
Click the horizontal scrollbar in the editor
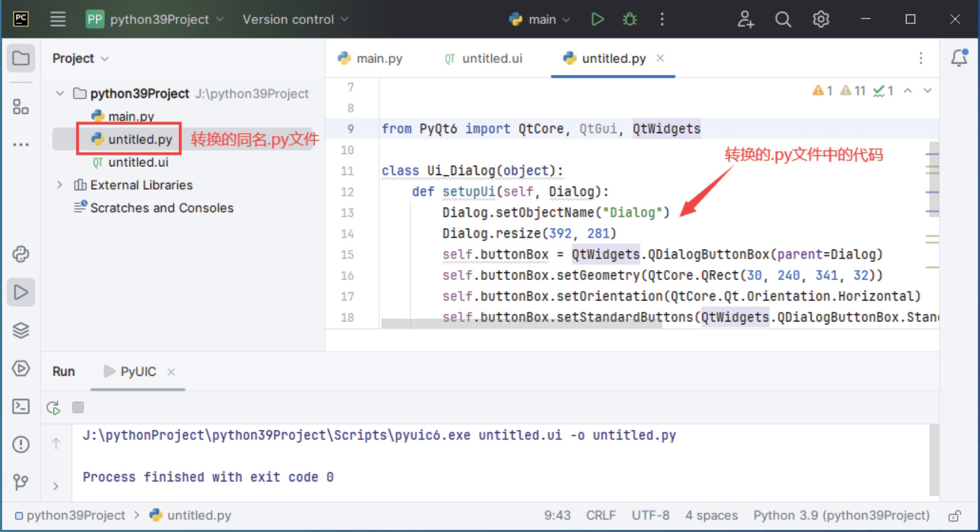[521, 324]
